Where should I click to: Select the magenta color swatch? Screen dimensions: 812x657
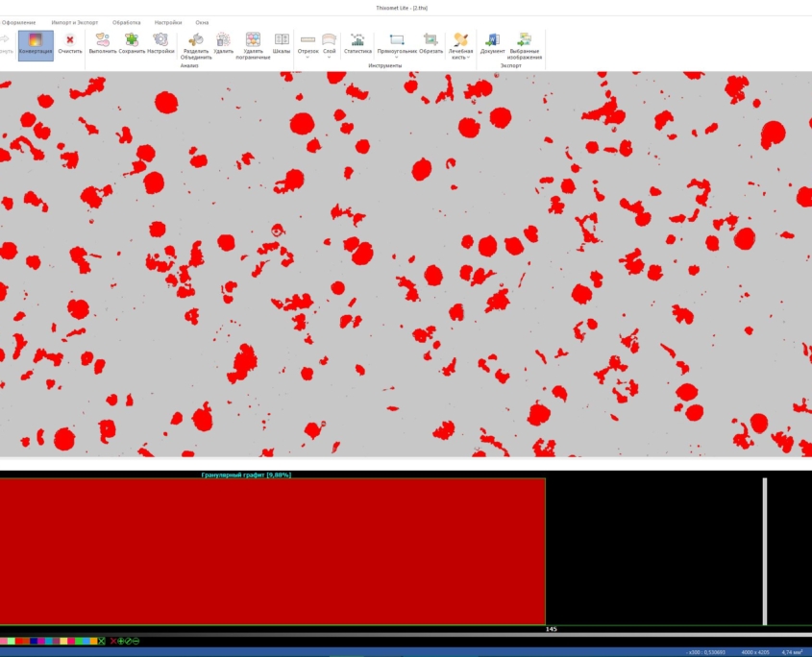click(41, 641)
